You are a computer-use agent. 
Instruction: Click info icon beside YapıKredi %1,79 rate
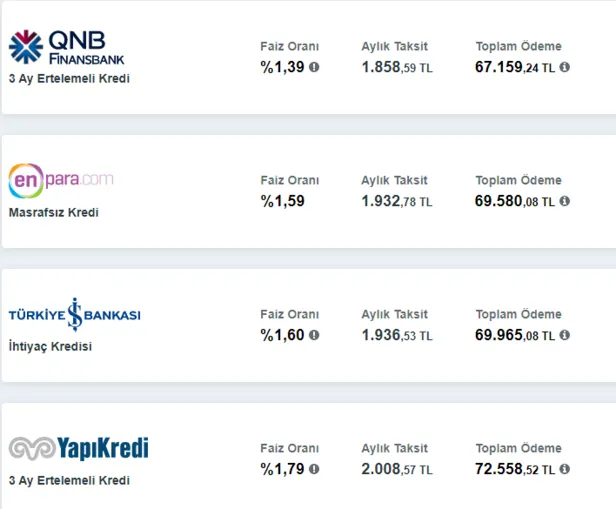click(314, 469)
